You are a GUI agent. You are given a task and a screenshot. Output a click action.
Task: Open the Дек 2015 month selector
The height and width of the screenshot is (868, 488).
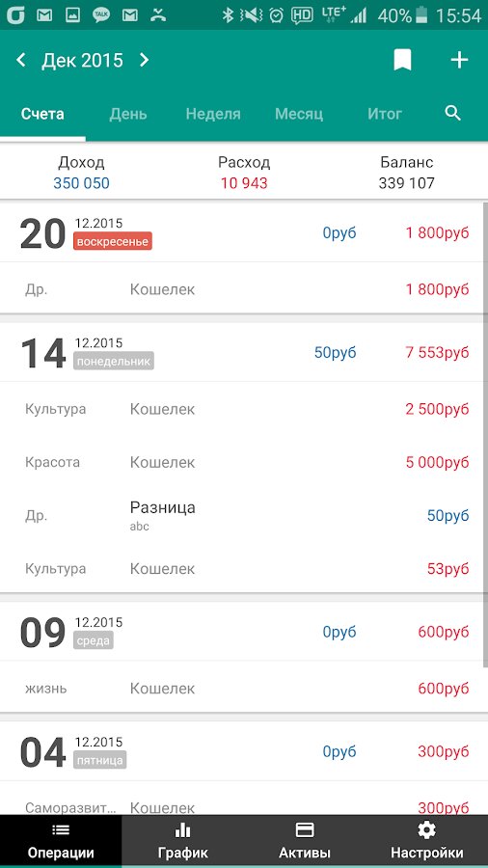click(x=82, y=60)
